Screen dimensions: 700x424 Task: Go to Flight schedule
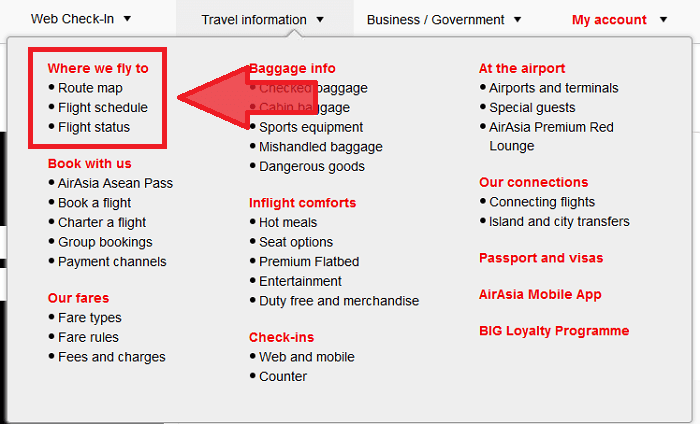pyautogui.click(x=102, y=107)
